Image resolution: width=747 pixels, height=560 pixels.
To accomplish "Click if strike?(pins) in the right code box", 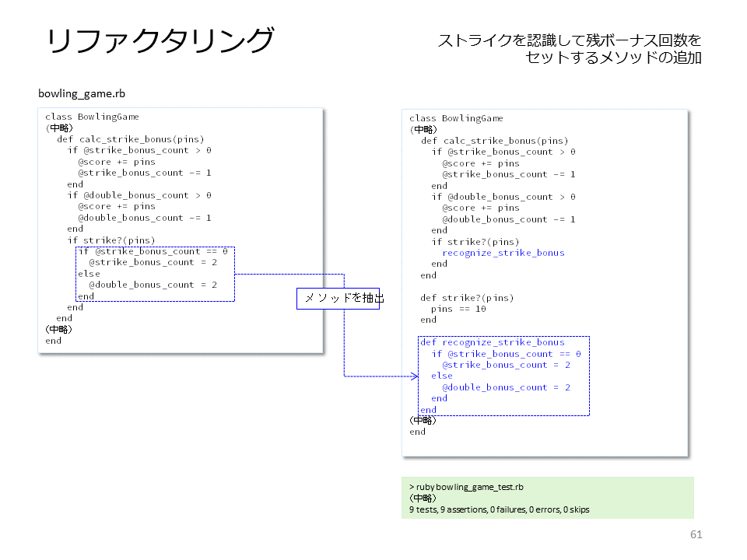I will (x=475, y=242).
